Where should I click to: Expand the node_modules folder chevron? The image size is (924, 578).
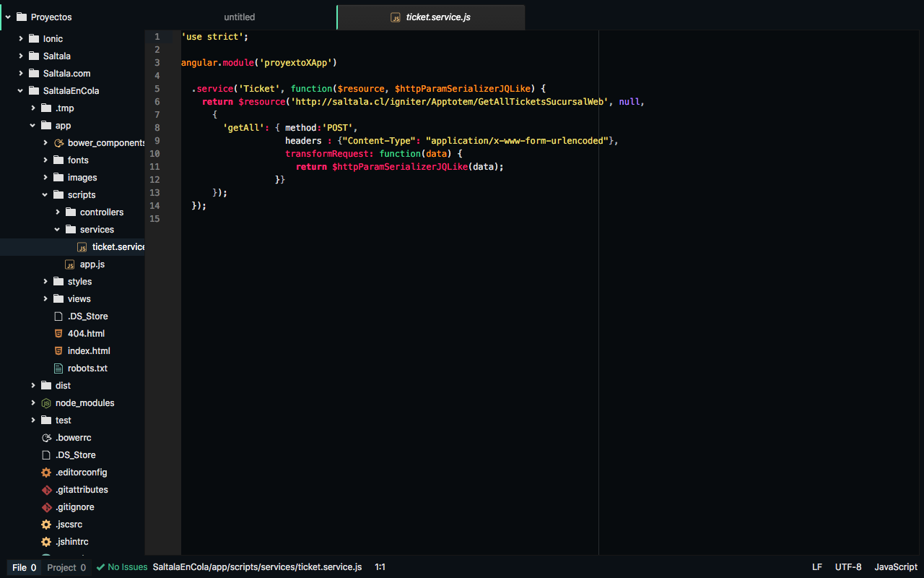point(32,402)
